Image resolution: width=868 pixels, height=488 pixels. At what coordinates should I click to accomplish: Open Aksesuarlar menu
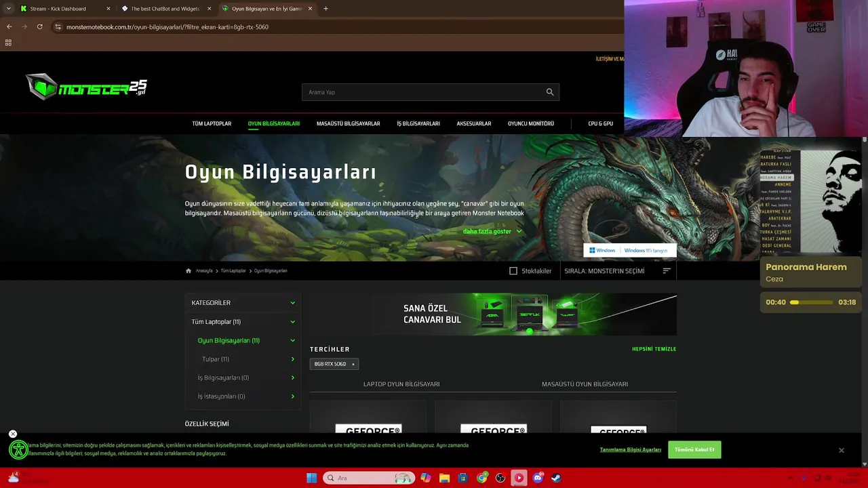point(474,123)
